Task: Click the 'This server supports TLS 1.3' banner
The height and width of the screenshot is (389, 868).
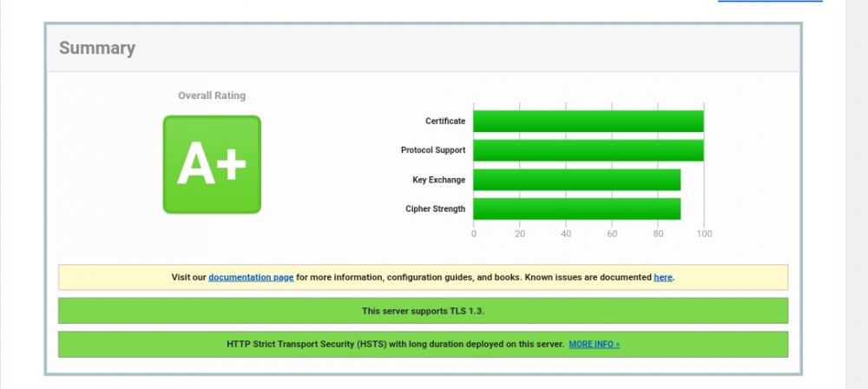Action: pyautogui.click(x=423, y=311)
